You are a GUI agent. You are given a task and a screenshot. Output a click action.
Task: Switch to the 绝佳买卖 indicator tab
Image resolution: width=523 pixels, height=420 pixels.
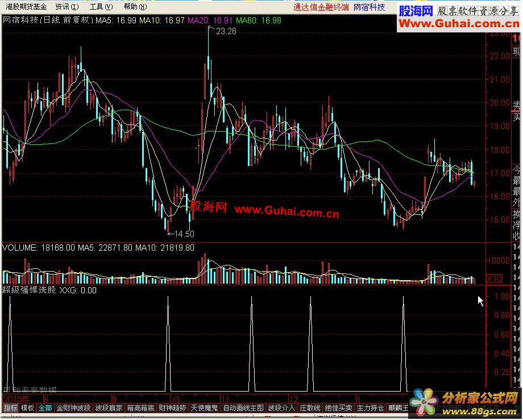338,408
